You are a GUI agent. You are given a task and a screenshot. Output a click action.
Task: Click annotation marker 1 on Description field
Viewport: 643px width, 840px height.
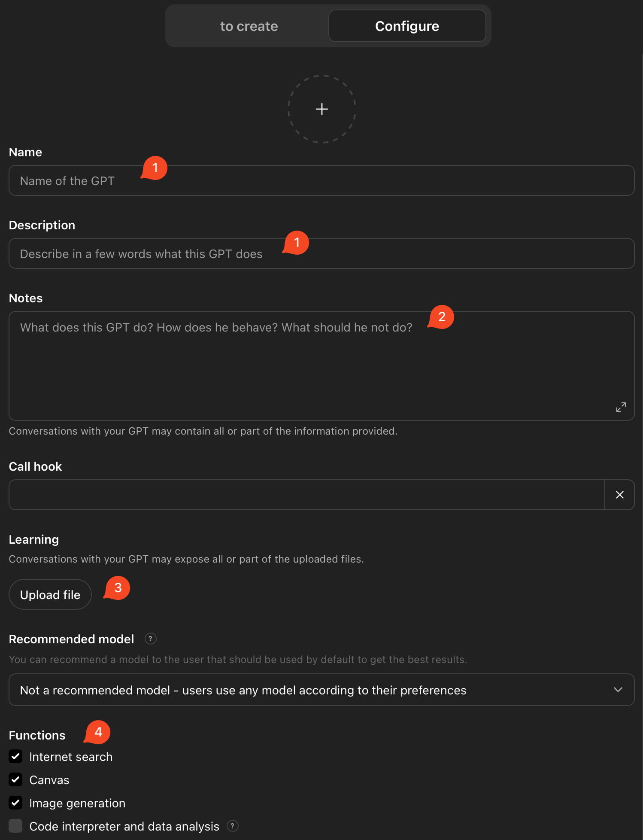(x=296, y=243)
